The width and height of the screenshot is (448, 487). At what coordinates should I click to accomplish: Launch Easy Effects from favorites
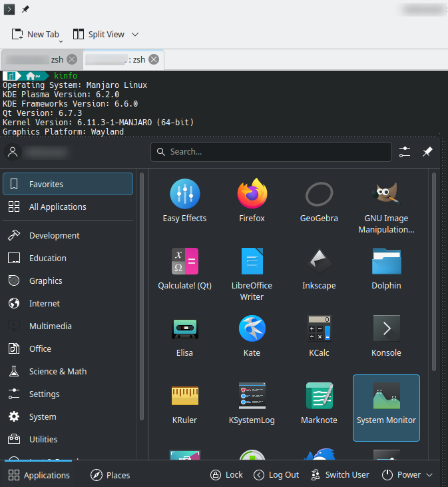(184, 201)
